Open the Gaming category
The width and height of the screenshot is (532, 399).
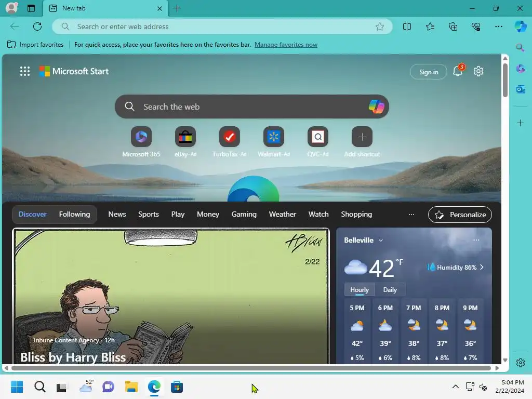[244, 214]
